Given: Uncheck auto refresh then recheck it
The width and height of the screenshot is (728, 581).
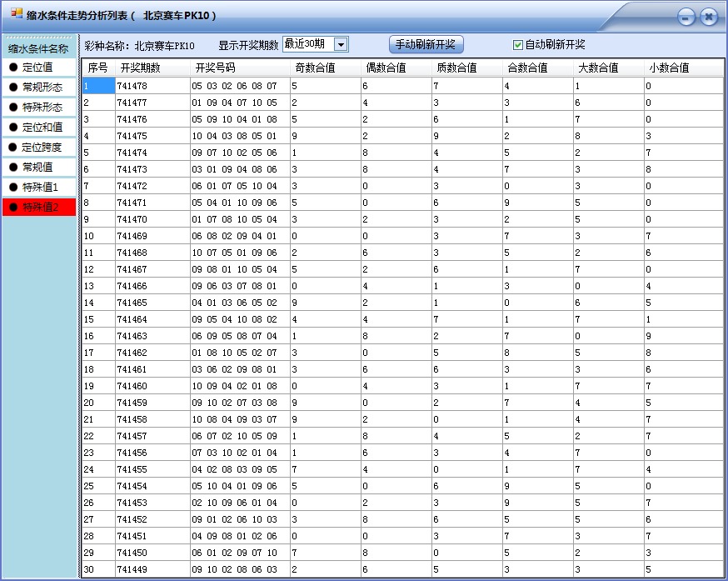Looking at the screenshot, I should [x=519, y=44].
